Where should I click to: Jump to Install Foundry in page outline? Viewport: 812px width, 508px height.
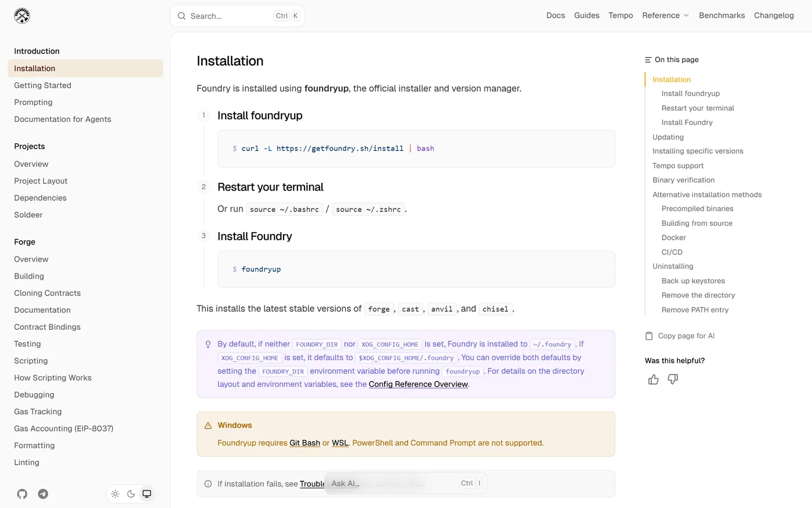(x=687, y=123)
